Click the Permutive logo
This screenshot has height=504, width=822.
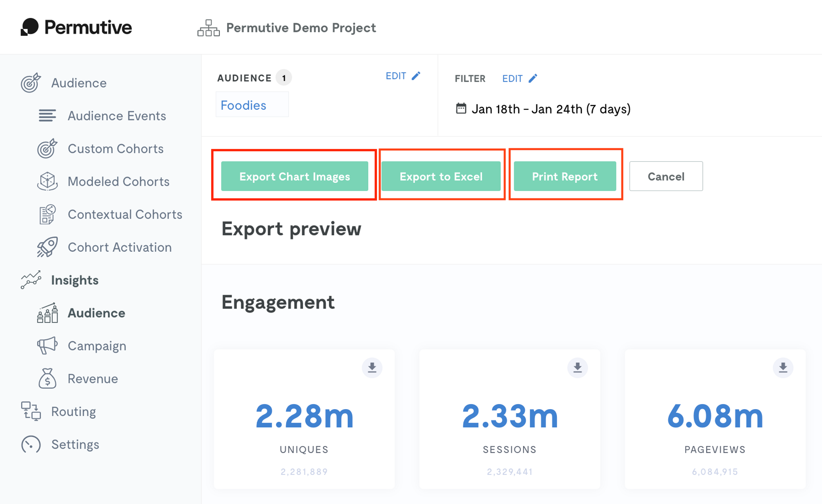pos(76,27)
